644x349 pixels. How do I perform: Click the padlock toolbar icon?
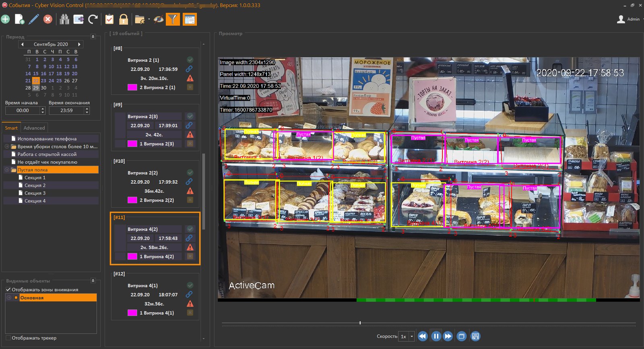(124, 19)
